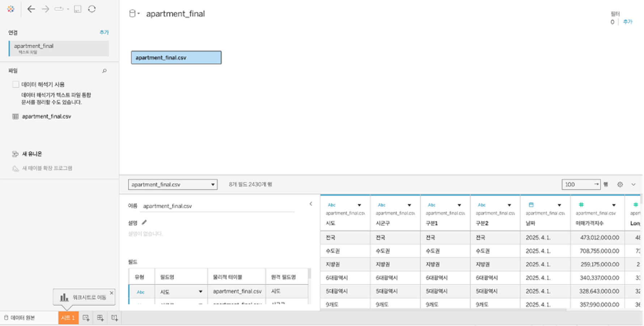Click 새 테이블 확장 프로그램
This screenshot has width=644, height=326.
pos(47,168)
